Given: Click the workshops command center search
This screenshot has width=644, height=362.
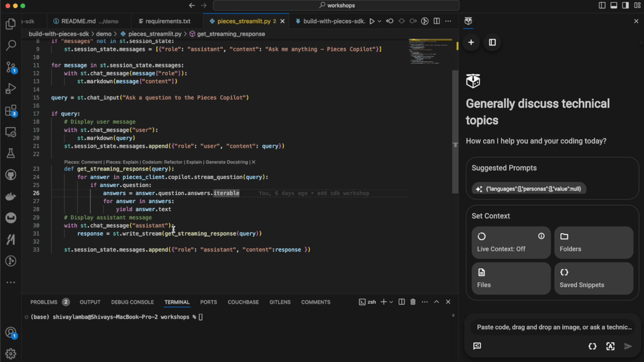Looking at the screenshot, I should (x=336, y=5).
